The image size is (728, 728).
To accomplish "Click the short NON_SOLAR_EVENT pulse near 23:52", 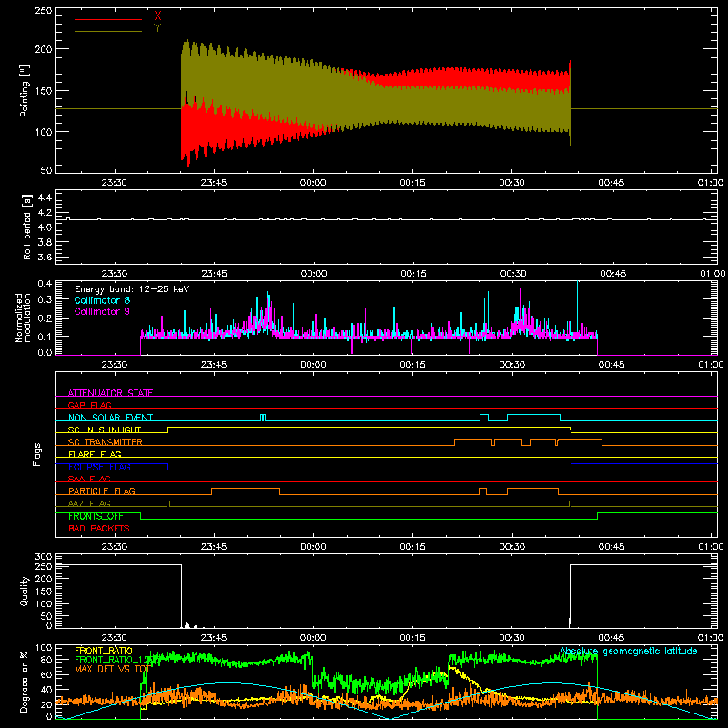I will point(263,417).
